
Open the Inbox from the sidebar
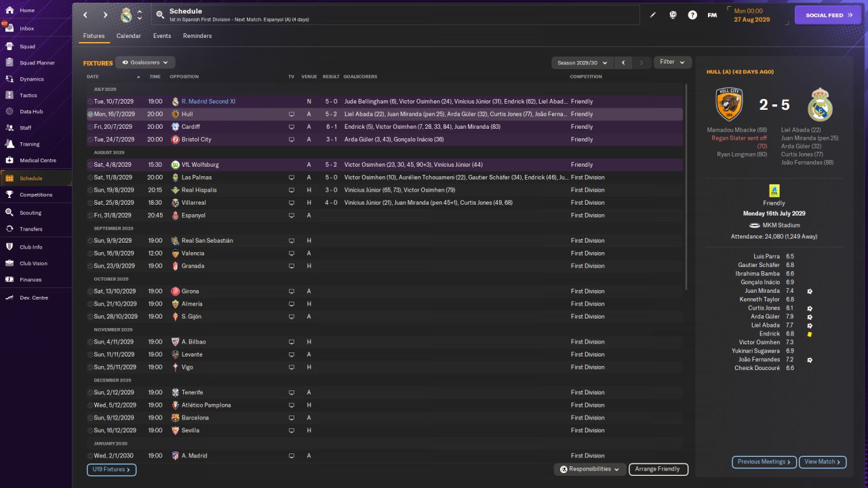coord(10,28)
